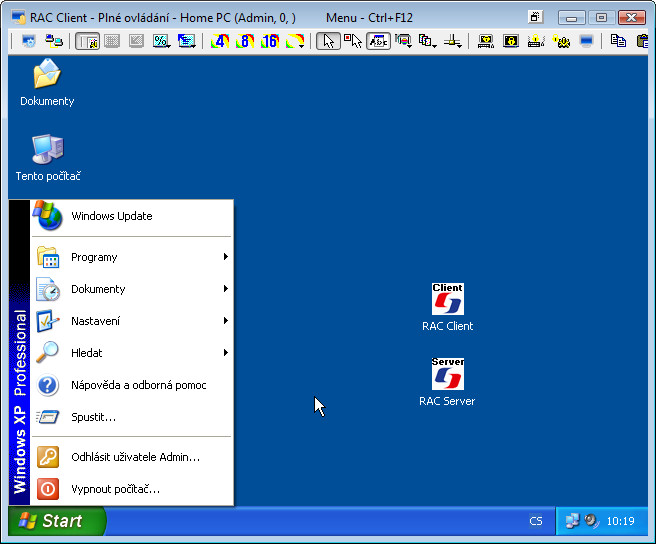Click the lock with users icon

click(x=561, y=41)
